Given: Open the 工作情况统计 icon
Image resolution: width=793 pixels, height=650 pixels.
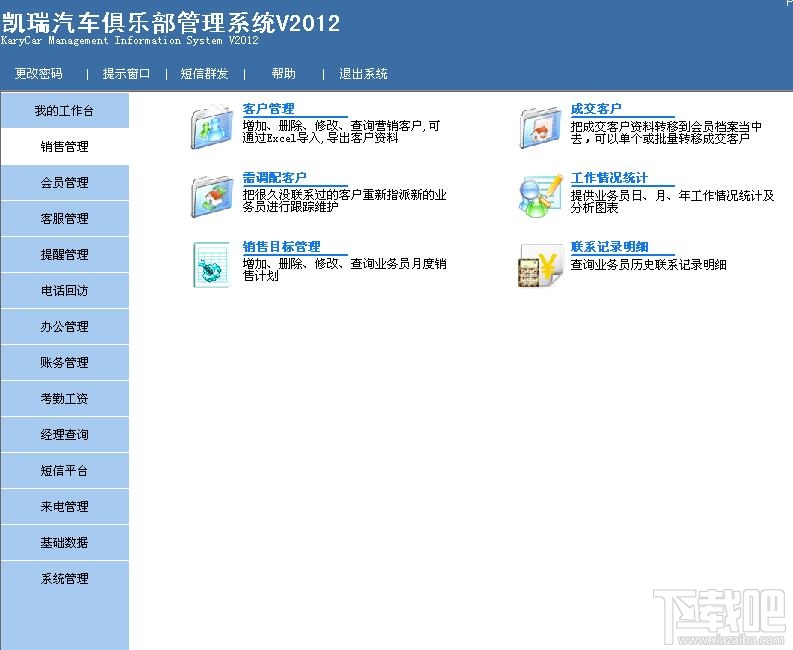Looking at the screenshot, I should (540, 196).
